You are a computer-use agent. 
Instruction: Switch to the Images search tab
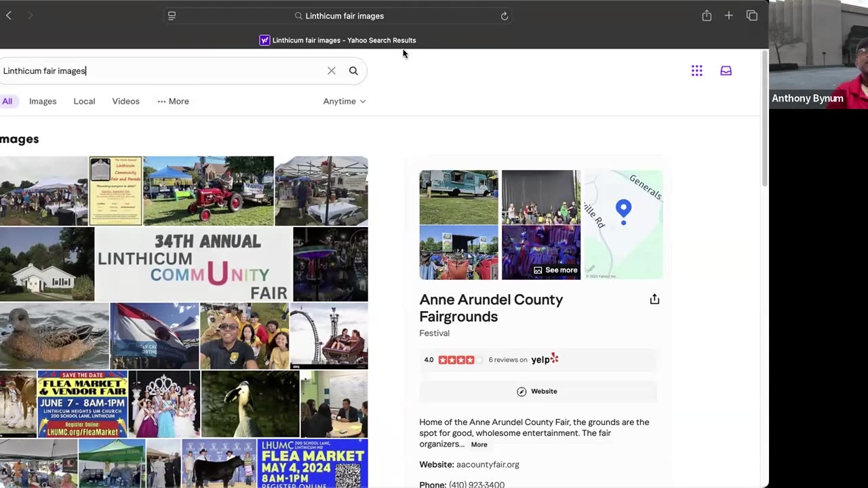pos(43,101)
